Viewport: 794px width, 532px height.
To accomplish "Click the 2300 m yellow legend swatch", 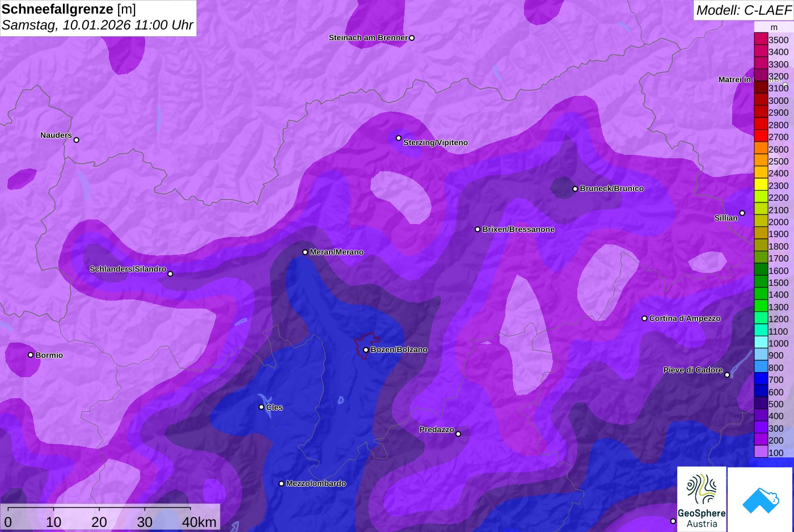I will (x=761, y=185).
